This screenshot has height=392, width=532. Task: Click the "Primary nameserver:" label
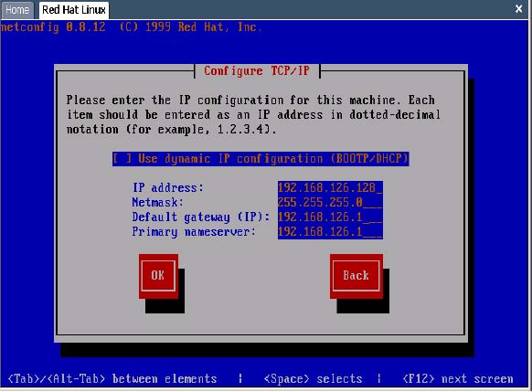194,232
